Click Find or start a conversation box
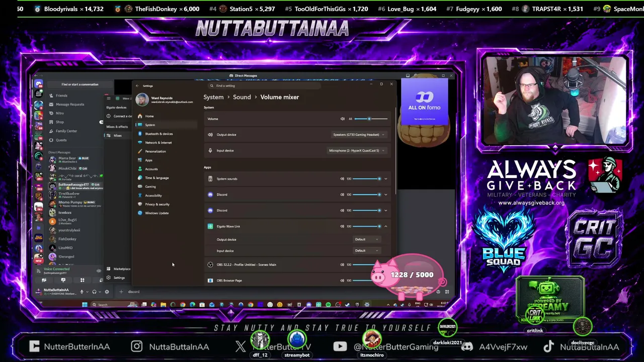This screenshot has height=362, width=644. (x=79, y=84)
